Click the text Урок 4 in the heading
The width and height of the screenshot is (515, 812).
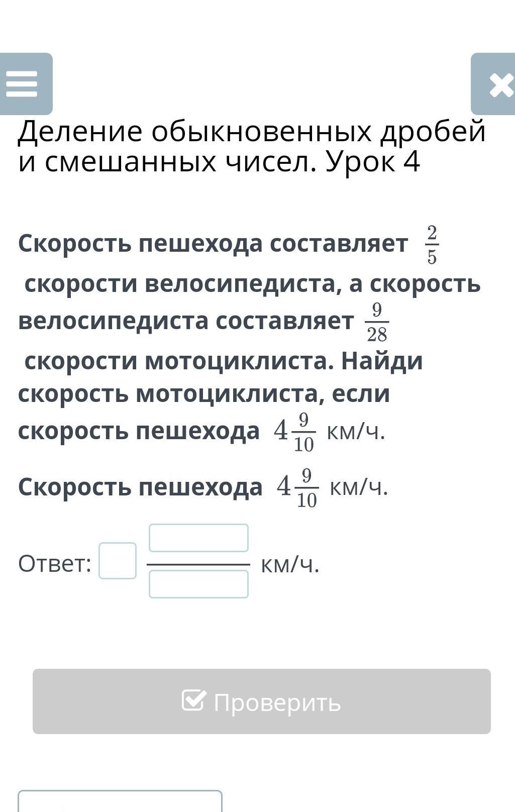(x=373, y=162)
